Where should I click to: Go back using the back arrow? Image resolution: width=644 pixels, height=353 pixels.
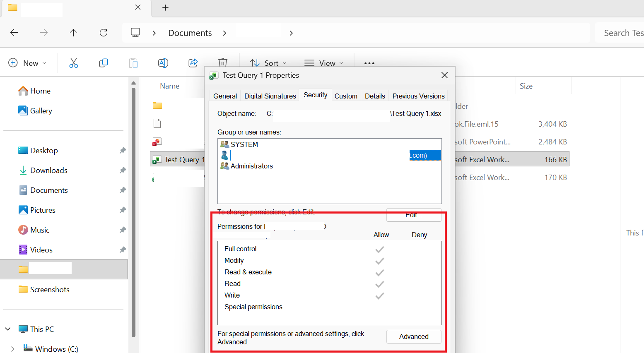(14, 33)
